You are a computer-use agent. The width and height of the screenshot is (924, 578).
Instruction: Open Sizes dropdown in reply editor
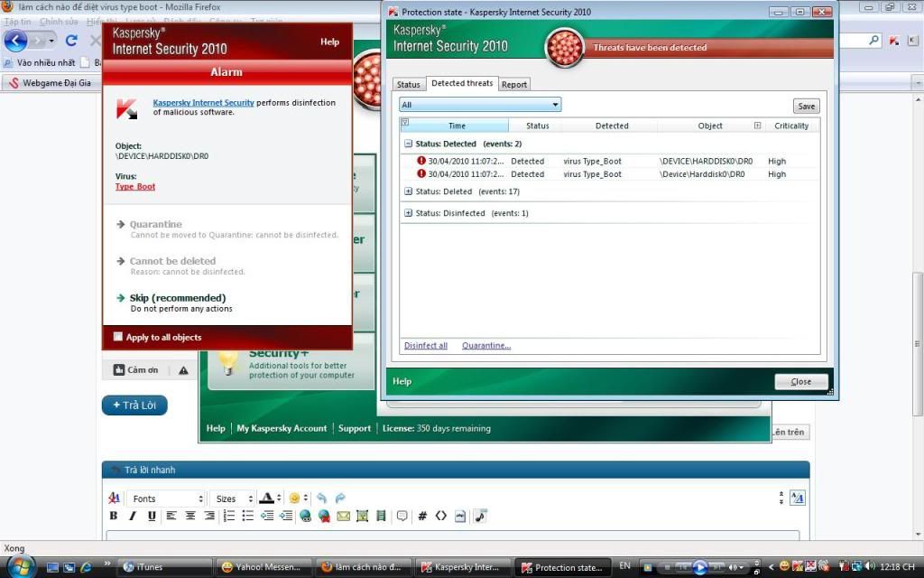(234, 499)
